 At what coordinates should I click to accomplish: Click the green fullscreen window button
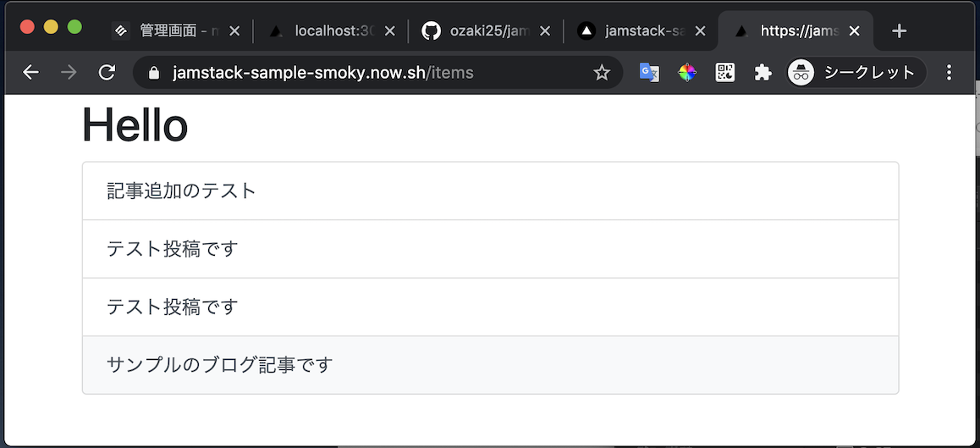click(74, 28)
